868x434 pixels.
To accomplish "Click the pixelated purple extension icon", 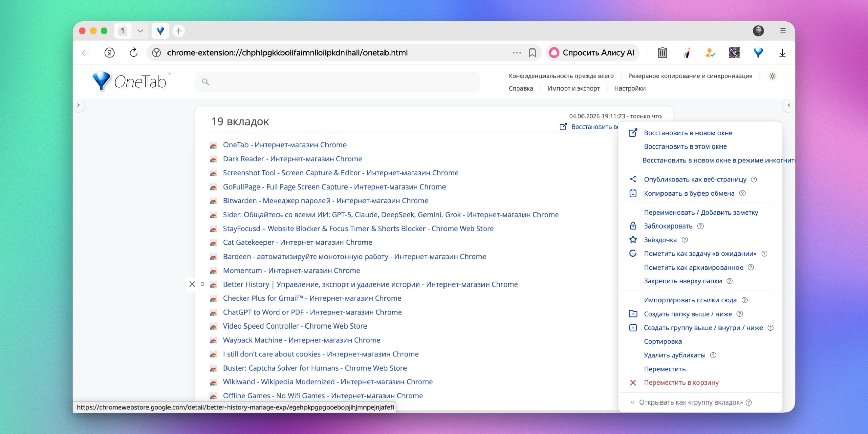I will point(734,53).
